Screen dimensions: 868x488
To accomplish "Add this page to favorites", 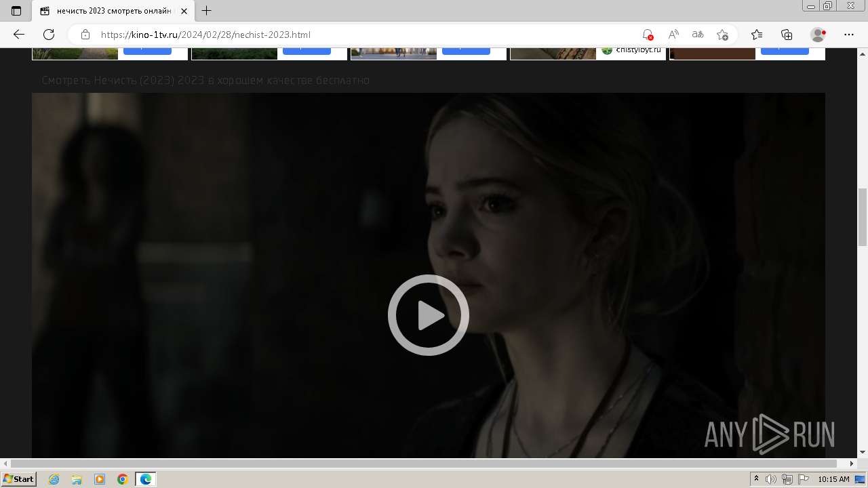I will click(722, 35).
